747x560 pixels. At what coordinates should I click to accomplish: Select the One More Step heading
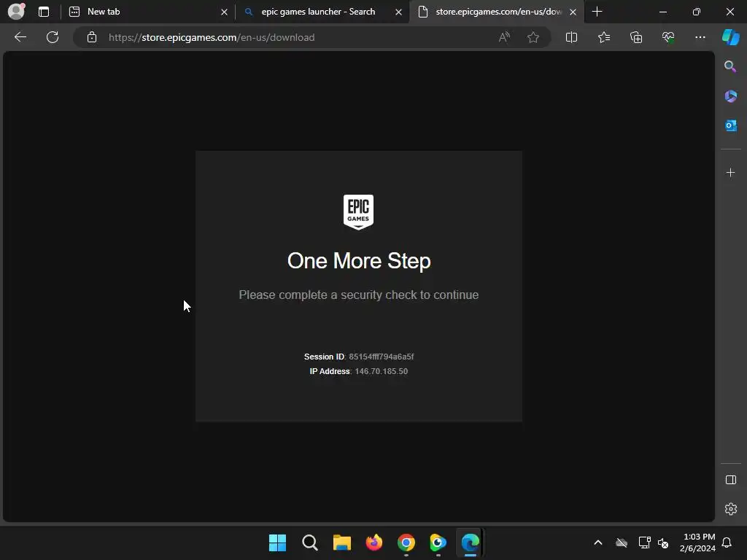(x=359, y=261)
